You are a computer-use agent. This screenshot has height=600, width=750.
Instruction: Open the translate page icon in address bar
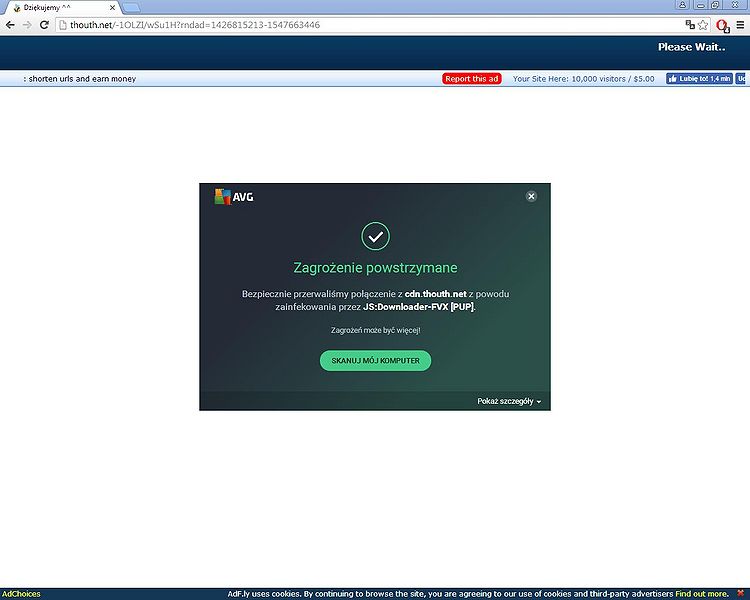pos(690,25)
